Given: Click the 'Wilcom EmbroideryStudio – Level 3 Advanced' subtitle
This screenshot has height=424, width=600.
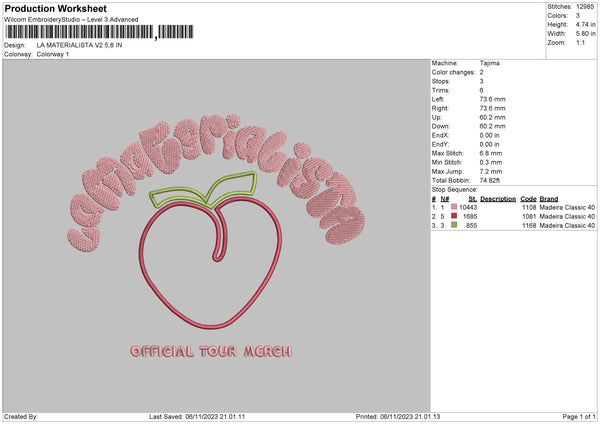Looking at the screenshot, I should 71,20.
